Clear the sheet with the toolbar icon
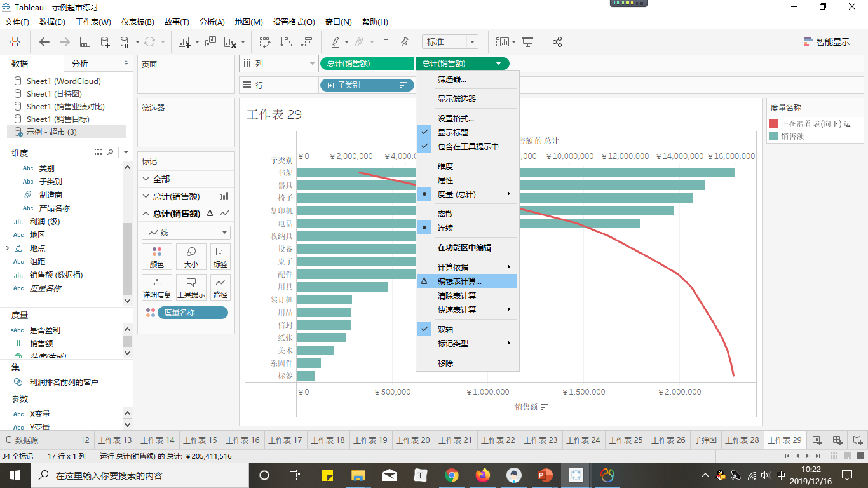This screenshot has height=488, width=868. [230, 42]
